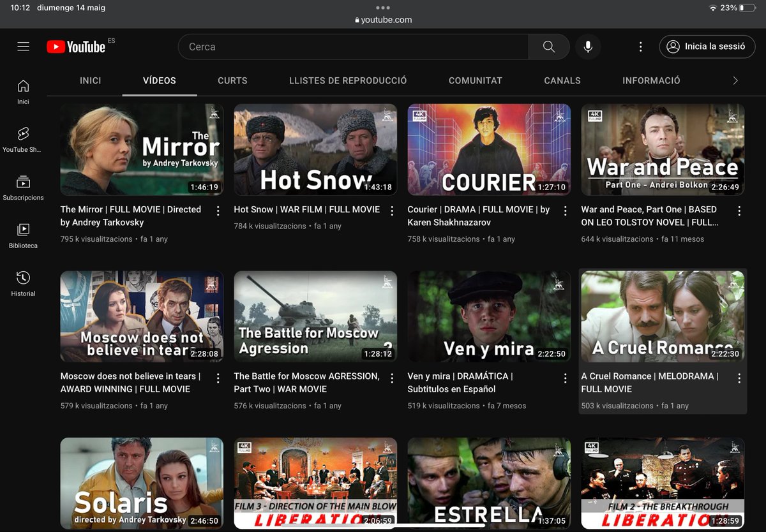Play the ESTRELLA thumbnail
The height and width of the screenshot is (532, 766).
[x=489, y=483]
